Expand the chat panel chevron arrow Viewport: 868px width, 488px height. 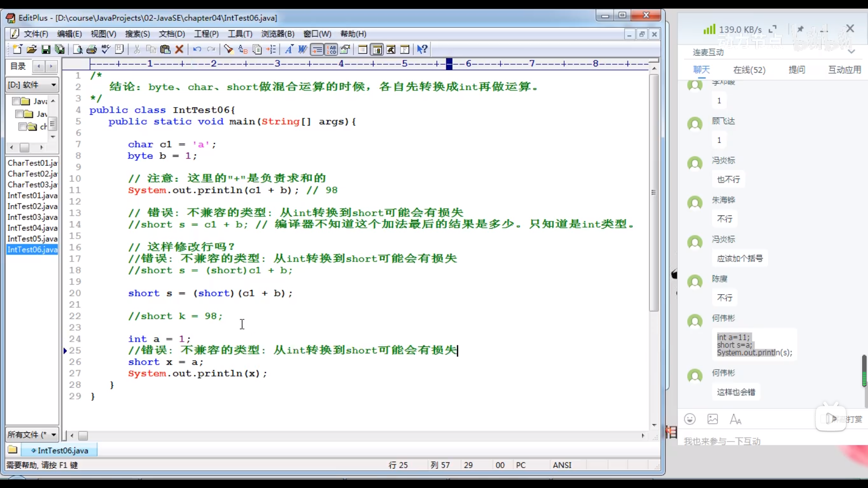(x=851, y=52)
